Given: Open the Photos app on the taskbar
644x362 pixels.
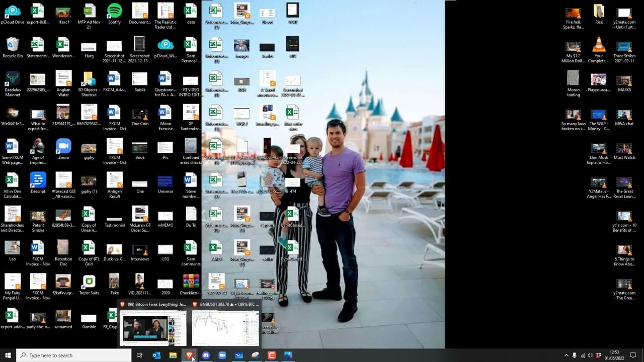Looking at the screenshot, I should pyautogui.click(x=288, y=355).
